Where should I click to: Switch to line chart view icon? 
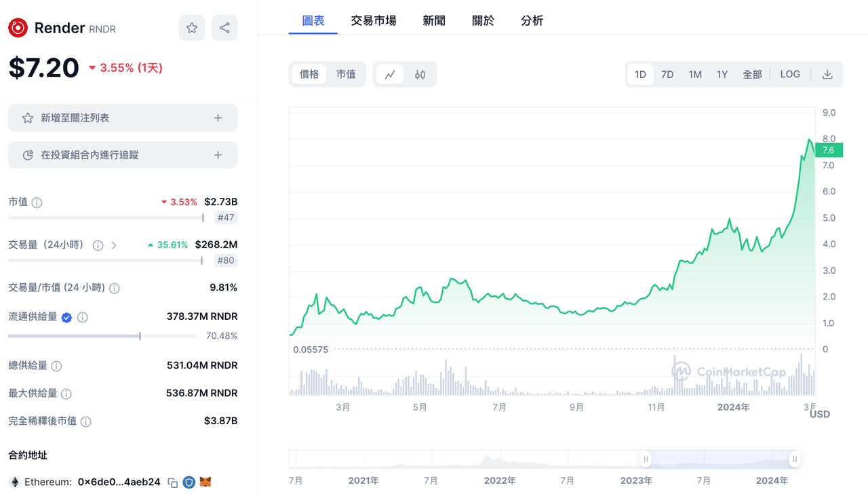(390, 75)
